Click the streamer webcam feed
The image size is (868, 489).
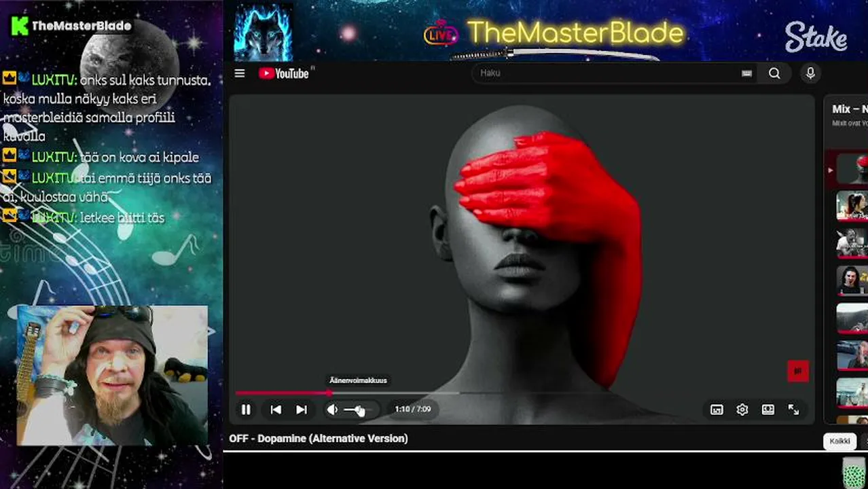(x=112, y=376)
